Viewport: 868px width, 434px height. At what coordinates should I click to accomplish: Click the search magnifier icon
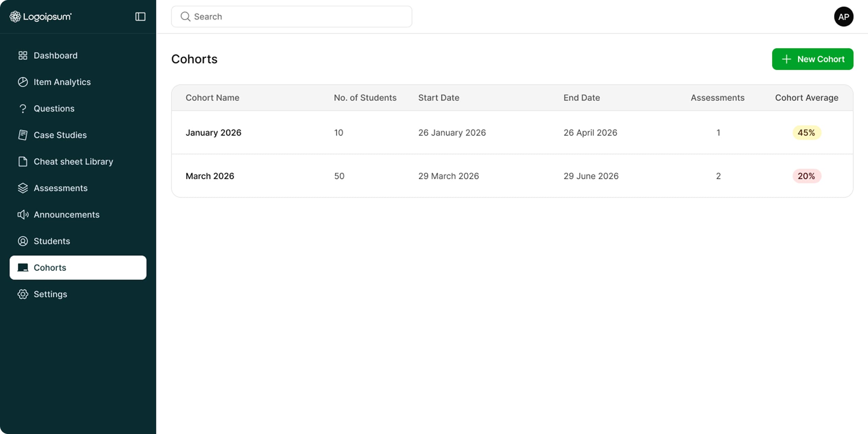point(185,17)
